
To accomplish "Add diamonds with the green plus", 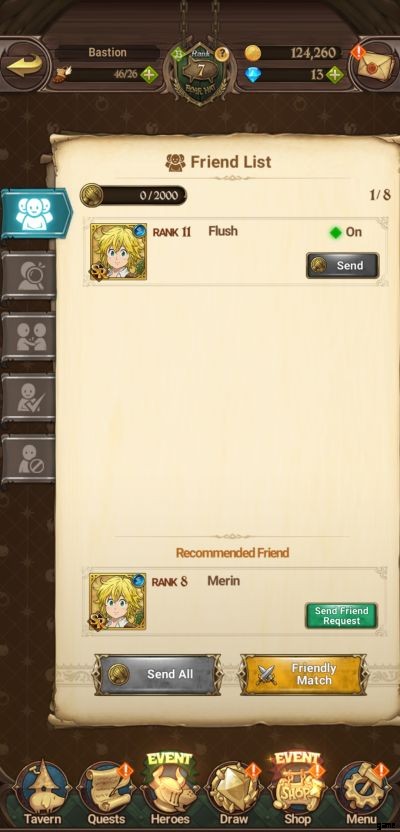I will pos(335,74).
